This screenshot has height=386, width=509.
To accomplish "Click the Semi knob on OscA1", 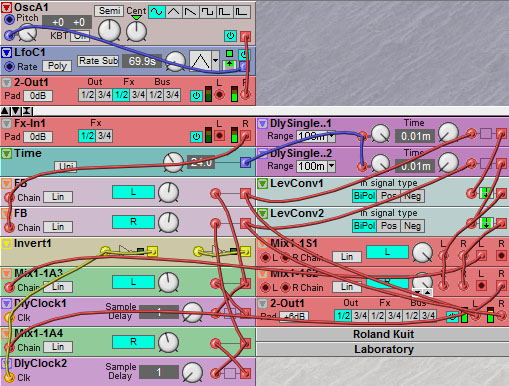I will (x=110, y=30).
